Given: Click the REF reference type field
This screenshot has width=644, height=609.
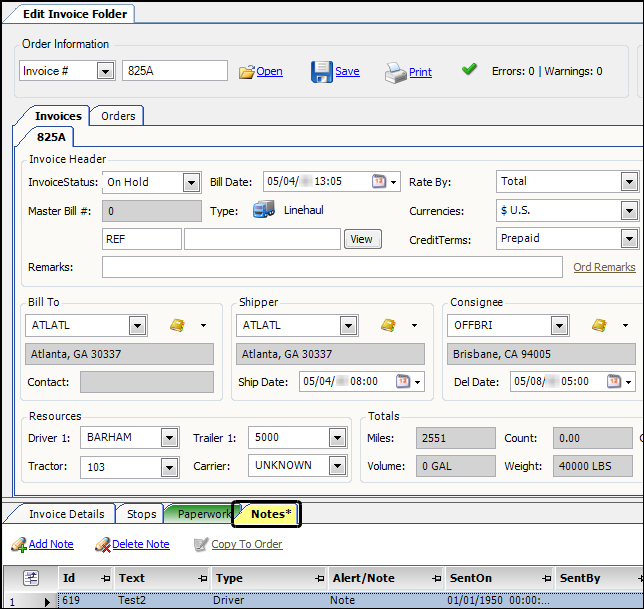Looking at the screenshot, I should 142,239.
